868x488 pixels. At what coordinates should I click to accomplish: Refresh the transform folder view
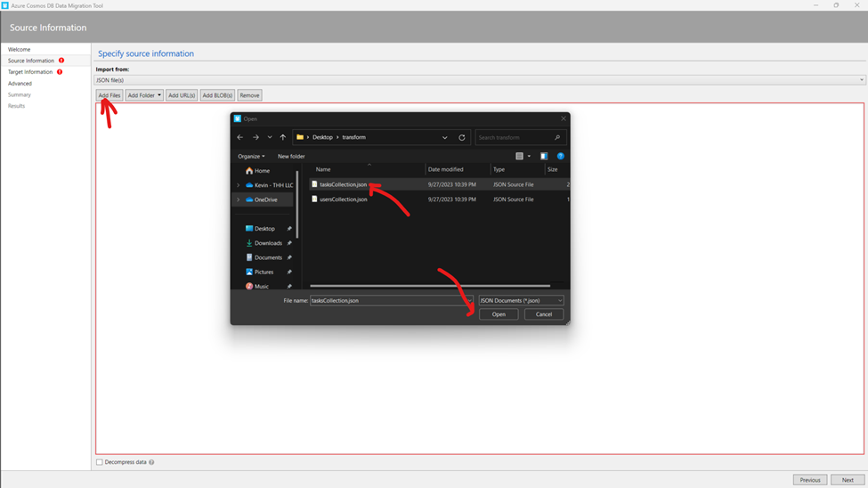[462, 137]
